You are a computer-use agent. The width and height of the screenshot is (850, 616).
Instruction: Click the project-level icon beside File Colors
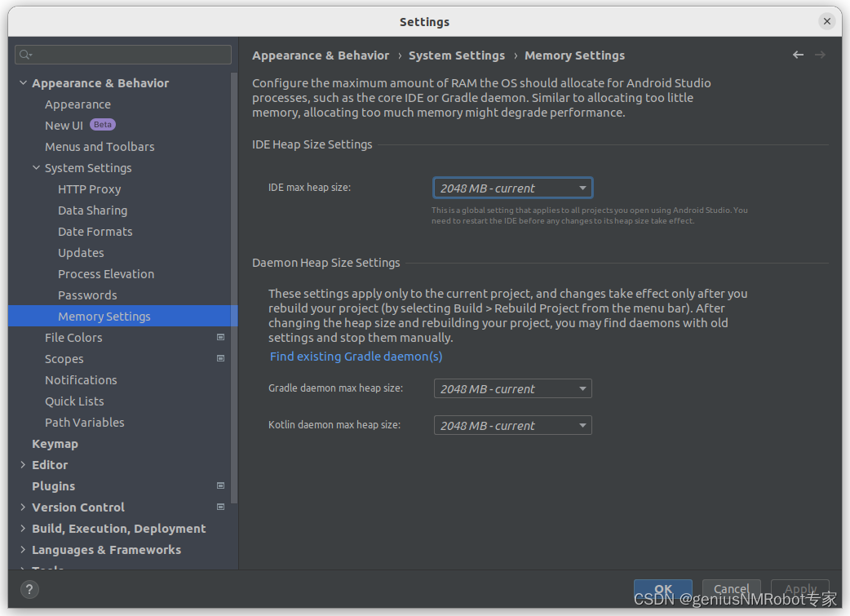point(220,336)
